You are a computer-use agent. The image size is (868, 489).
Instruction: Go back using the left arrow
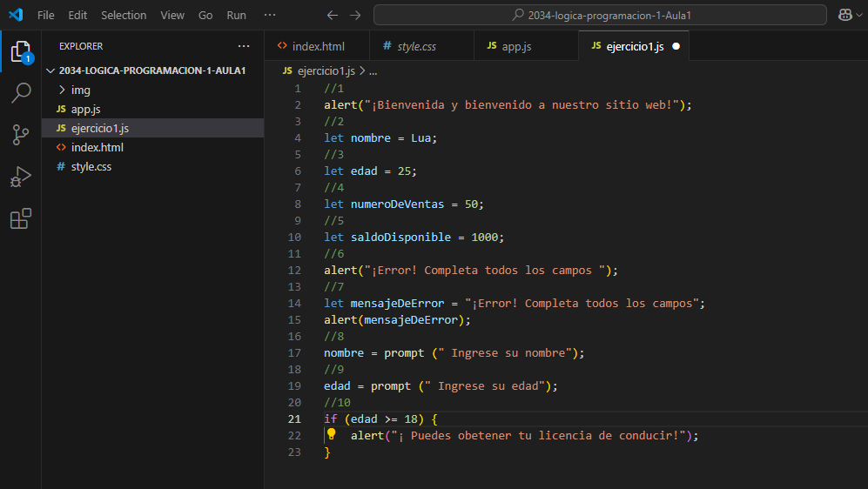click(x=333, y=15)
